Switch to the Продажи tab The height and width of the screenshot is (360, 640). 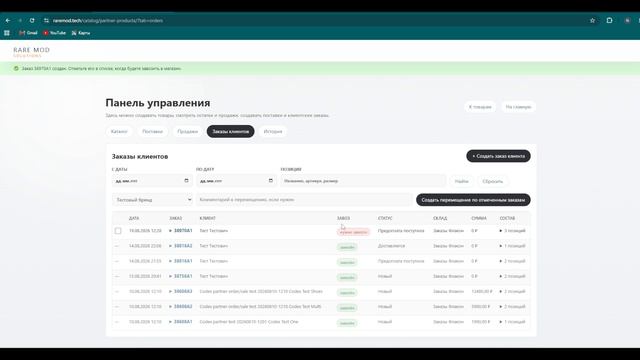pyautogui.click(x=187, y=131)
